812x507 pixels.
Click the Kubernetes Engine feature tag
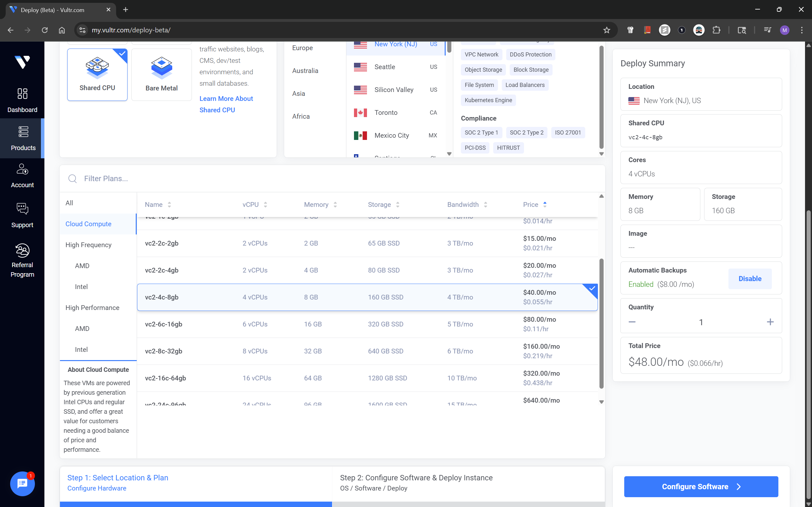click(488, 100)
